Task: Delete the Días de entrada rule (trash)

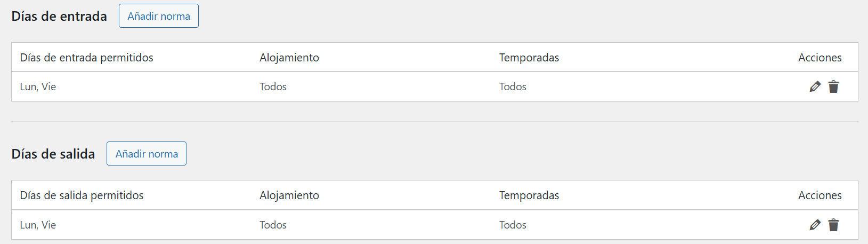Action: click(x=834, y=86)
